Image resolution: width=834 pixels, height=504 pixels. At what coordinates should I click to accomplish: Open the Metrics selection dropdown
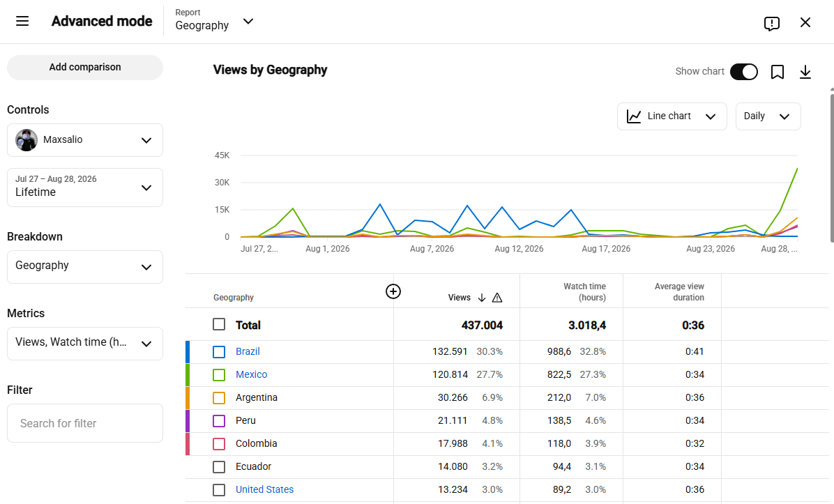click(x=85, y=344)
